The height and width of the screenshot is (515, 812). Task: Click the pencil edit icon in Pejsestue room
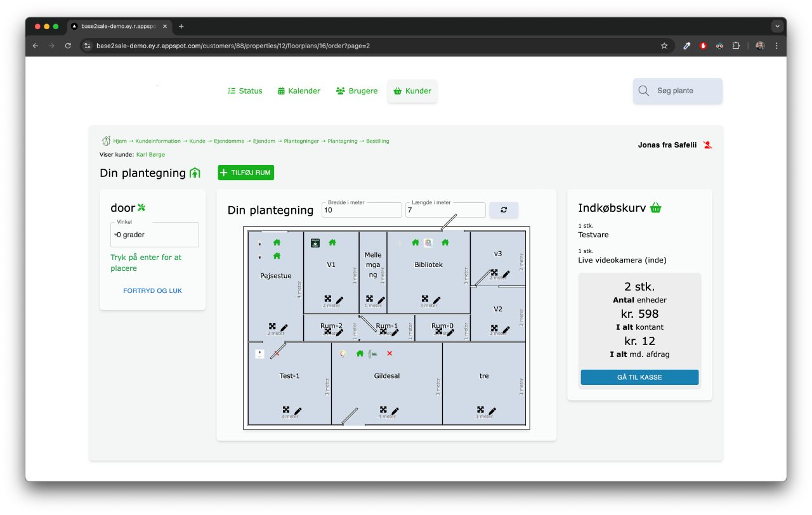pos(284,327)
